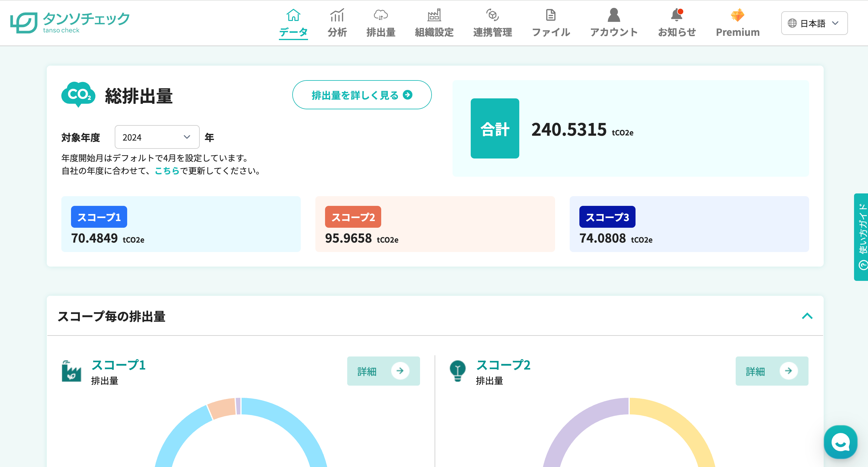Click the スコープ2 orange badge
Image resolution: width=868 pixels, height=467 pixels.
click(x=353, y=217)
